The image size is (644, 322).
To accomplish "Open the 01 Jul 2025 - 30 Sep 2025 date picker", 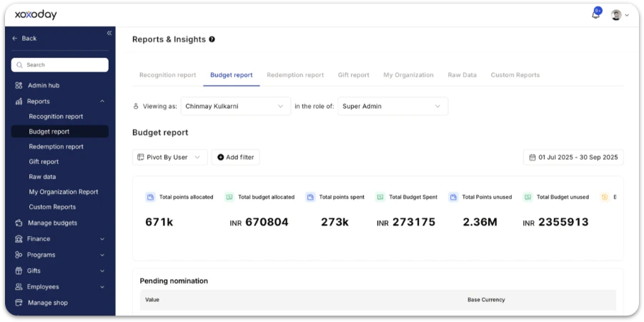I will click(573, 157).
